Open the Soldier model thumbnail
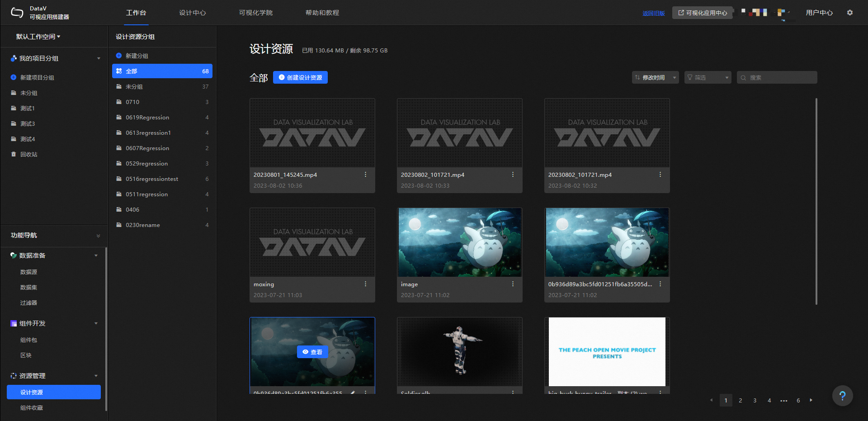Screen dimensions: 868x421 point(460,352)
